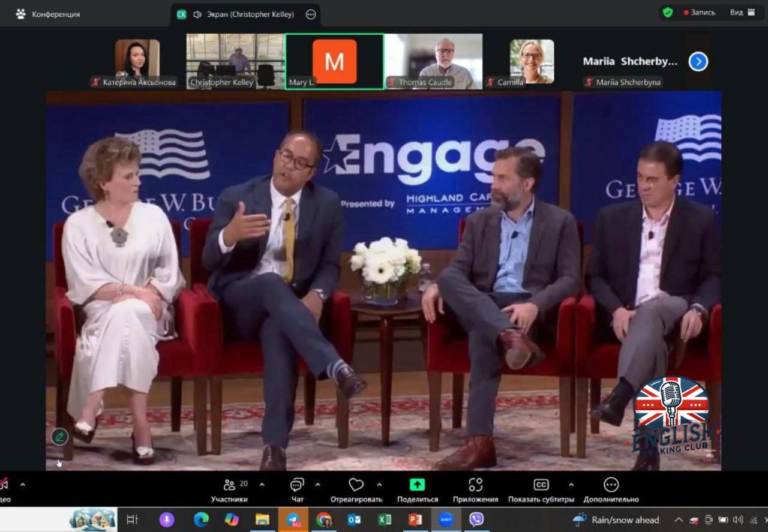Toggle the speaker icon on the Экран tab
768x532 pixels.
(197, 14)
